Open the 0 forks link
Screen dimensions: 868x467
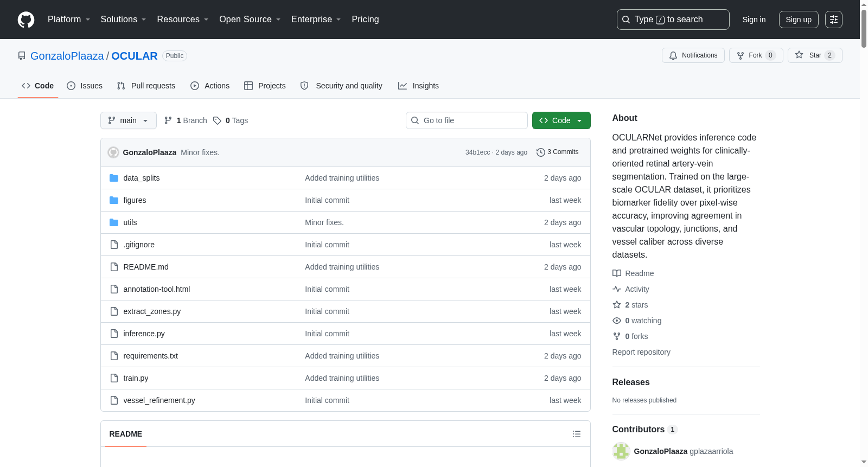click(x=630, y=336)
